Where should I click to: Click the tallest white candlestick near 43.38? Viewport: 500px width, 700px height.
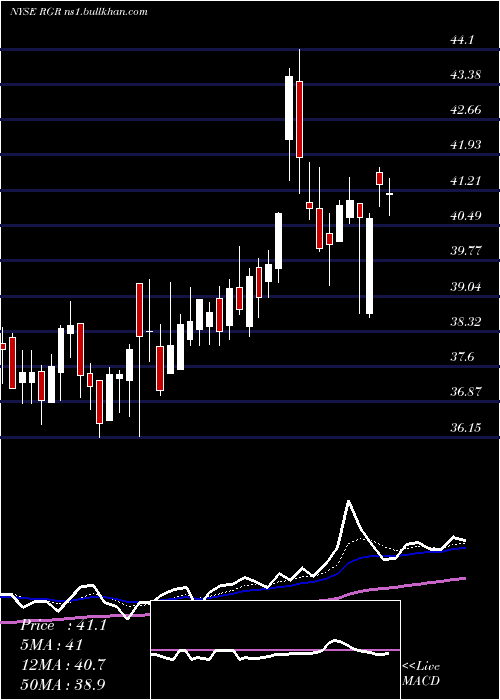pyautogui.click(x=289, y=108)
